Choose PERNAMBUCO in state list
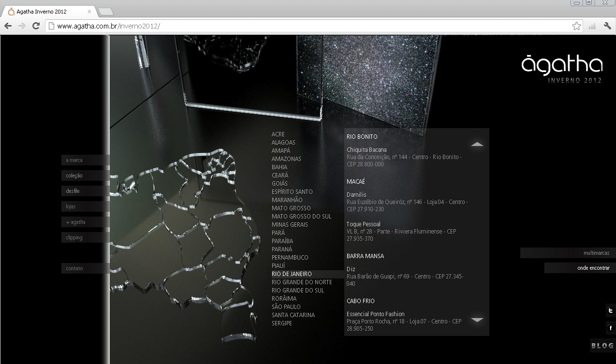 290,258
